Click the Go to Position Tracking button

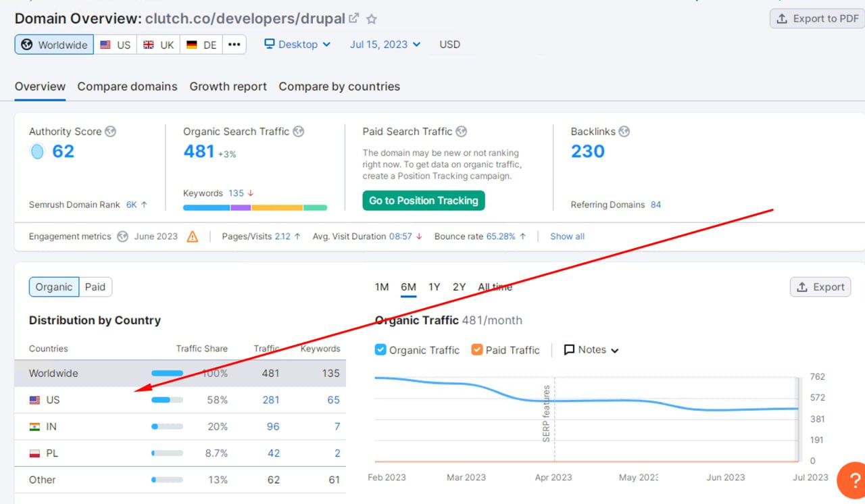pyautogui.click(x=423, y=201)
